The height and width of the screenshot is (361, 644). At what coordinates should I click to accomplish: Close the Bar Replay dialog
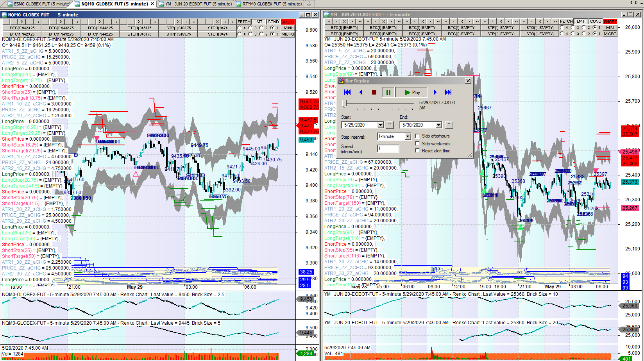tap(468, 81)
